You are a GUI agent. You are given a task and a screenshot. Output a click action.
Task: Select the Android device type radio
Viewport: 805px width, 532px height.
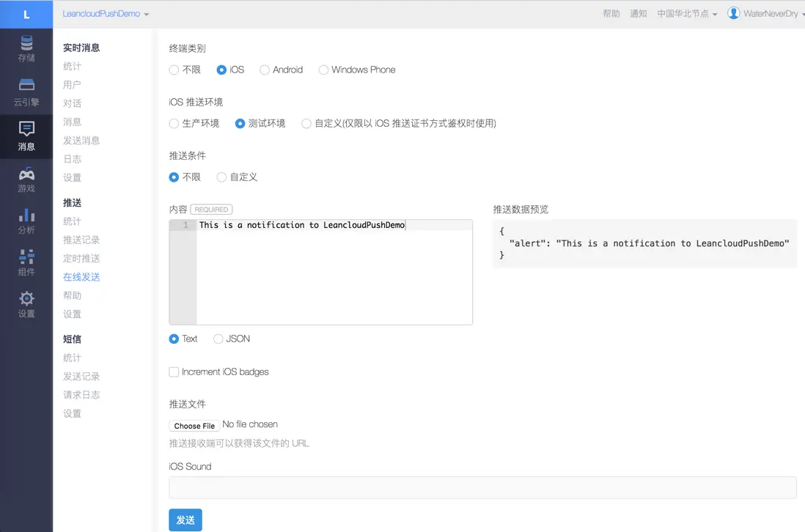pos(265,70)
